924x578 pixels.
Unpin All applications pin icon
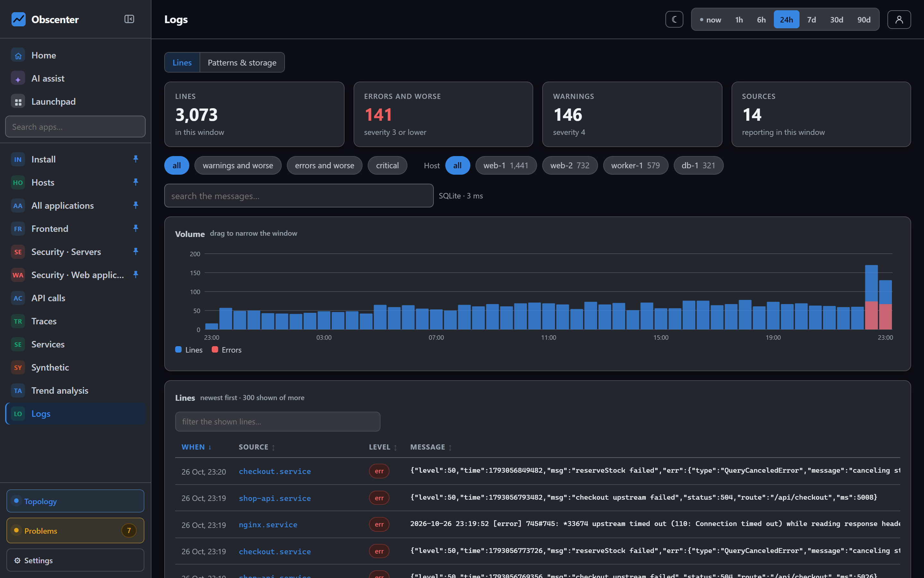coord(135,205)
